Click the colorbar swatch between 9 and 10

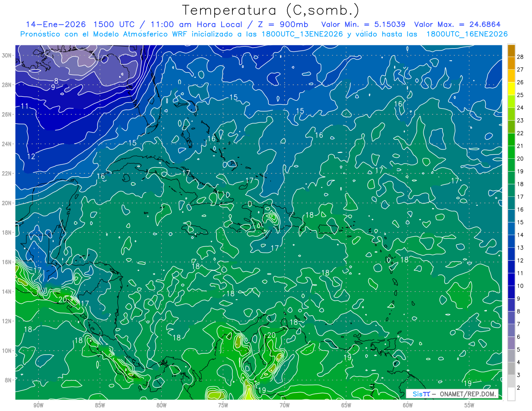point(512,292)
